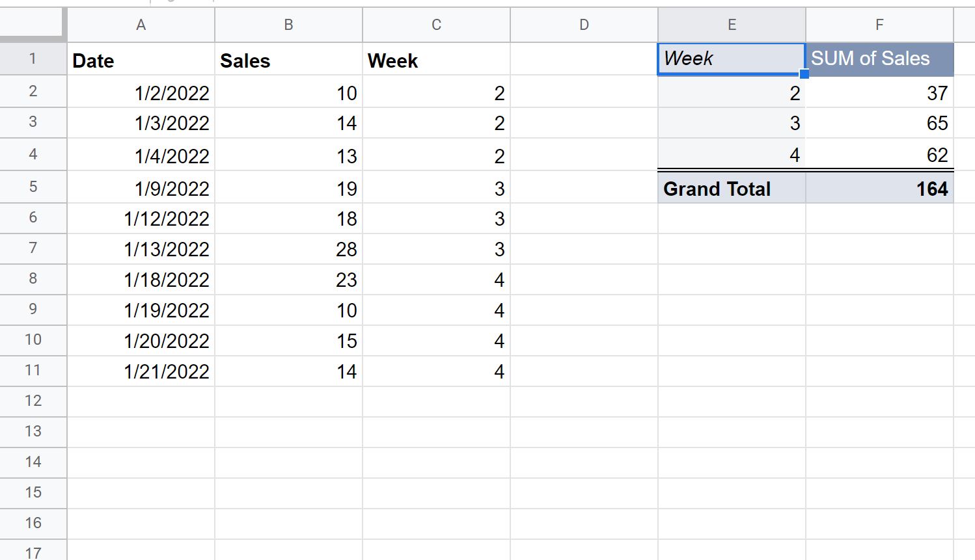Viewport: 975px width, 560px height.
Task: Click sales value 15 in row 10
Action: 288,341
